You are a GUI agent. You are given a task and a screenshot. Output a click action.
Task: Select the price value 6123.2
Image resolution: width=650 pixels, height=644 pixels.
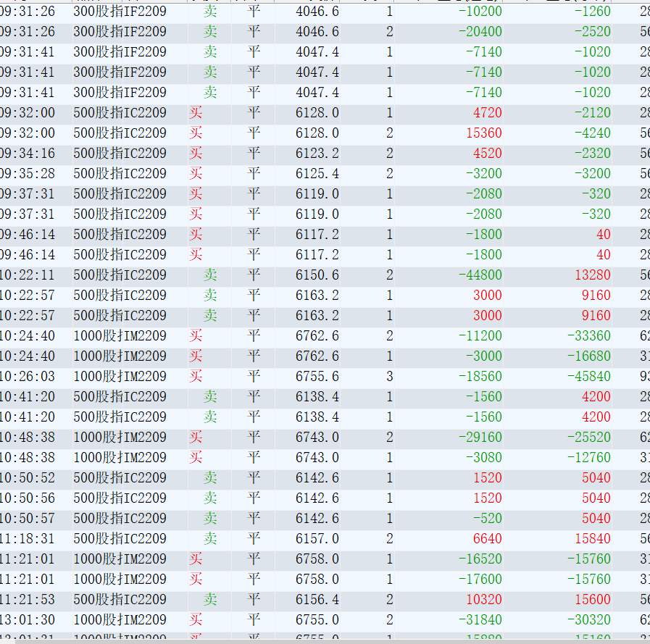pyautogui.click(x=317, y=154)
